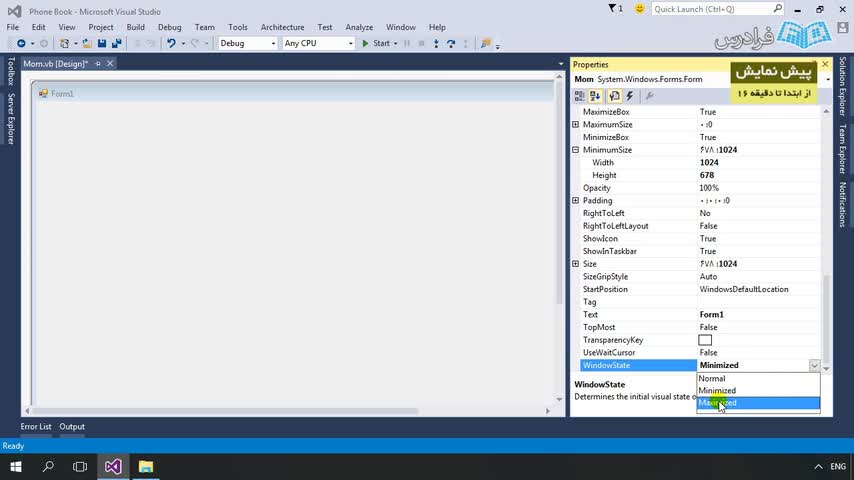The height and width of the screenshot is (480, 854).
Task: Click the Step Over debug icon
Action: click(450, 44)
